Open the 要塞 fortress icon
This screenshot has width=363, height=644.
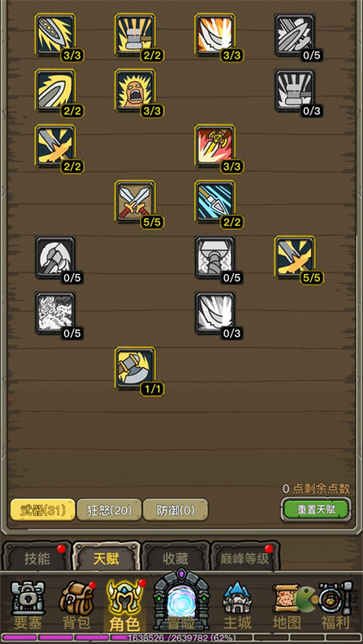click(28, 605)
